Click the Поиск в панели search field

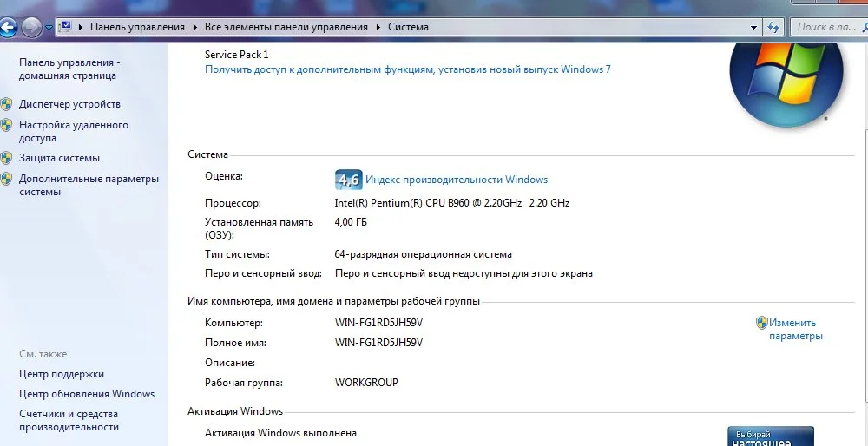(829, 27)
